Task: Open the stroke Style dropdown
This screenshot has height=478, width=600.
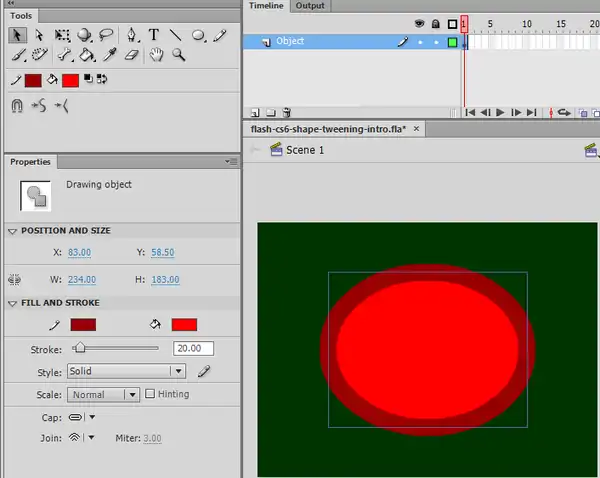Action: click(x=126, y=371)
